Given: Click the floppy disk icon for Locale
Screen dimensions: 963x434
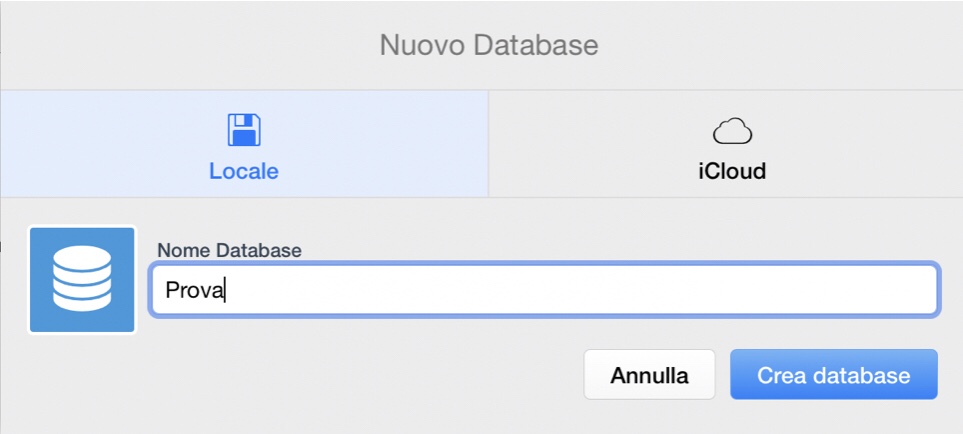Looking at the screenshot, I should pos(244,130).
